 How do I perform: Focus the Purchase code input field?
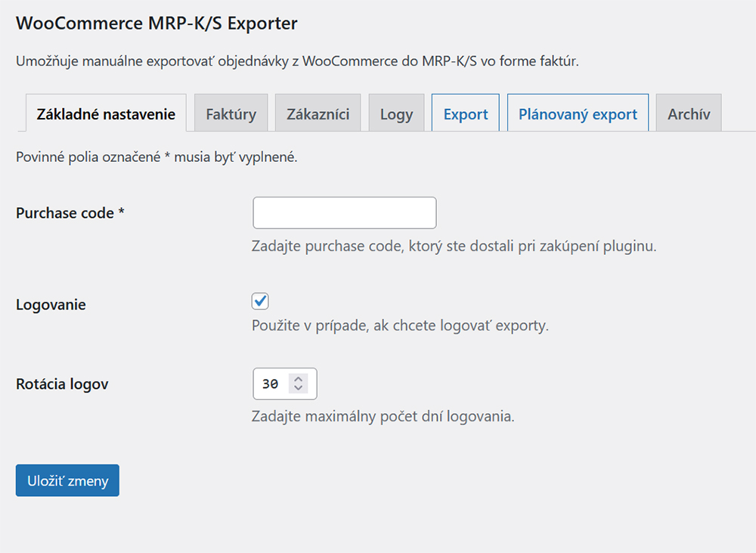[344, 213]
